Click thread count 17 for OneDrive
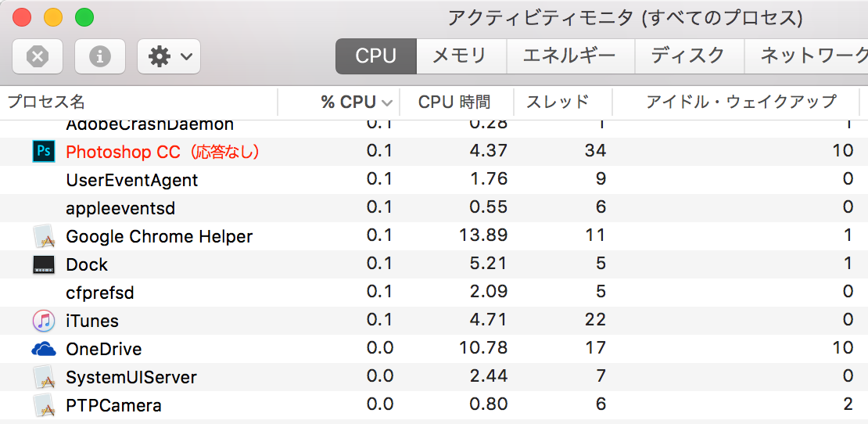 pos(595,349)
